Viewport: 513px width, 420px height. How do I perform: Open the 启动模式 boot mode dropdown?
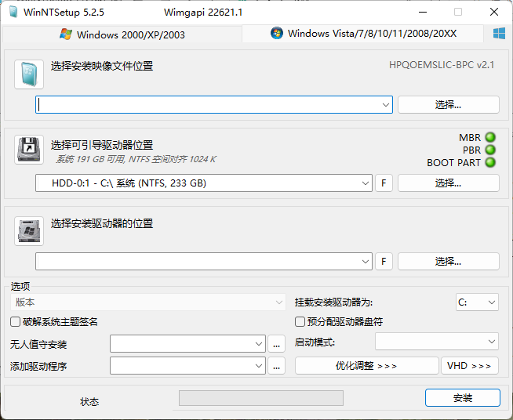(437, 342)
